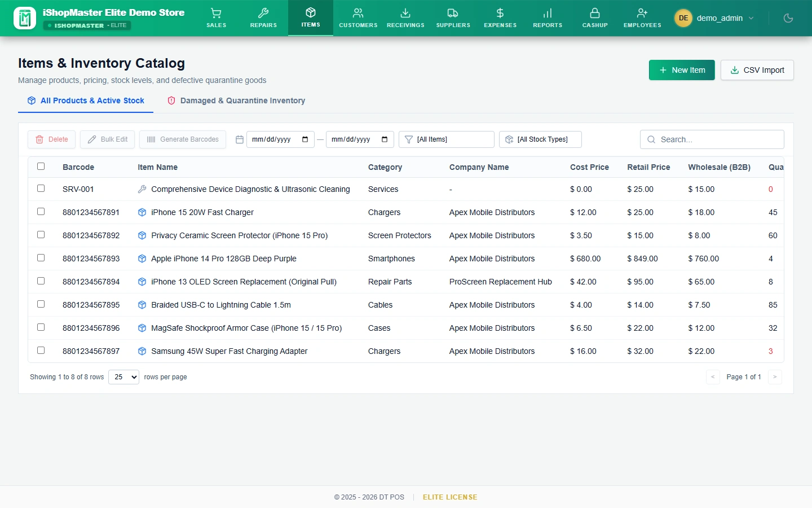
Task: Select the Items navigation tab
Action: point(311,18)
